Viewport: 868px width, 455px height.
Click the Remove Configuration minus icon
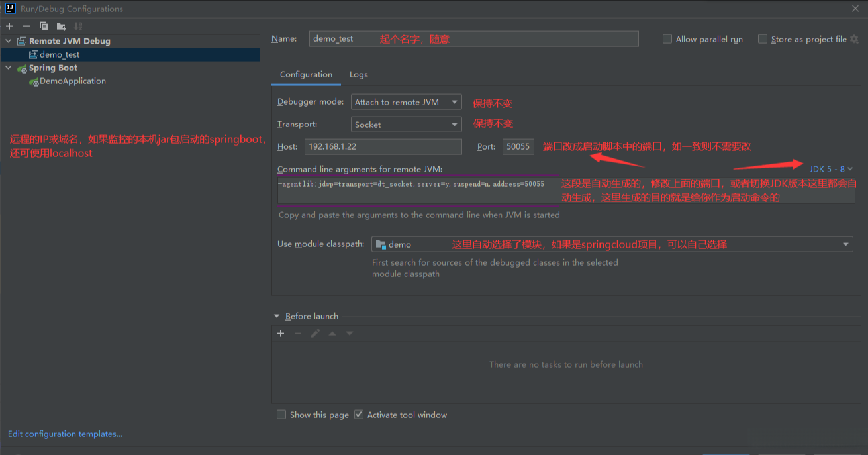pos(26,26)
